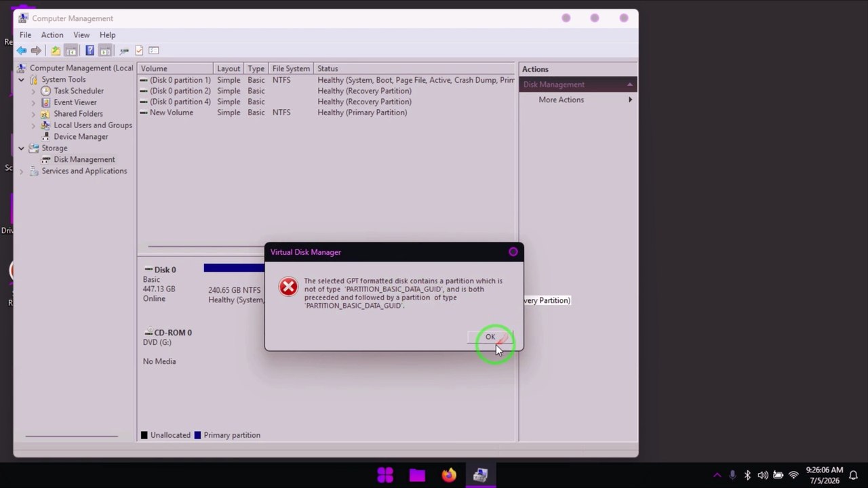The height and width of the screenshot is (488, 868).
Task: Click the Storage icon in tree
Action: coord(34,148)
